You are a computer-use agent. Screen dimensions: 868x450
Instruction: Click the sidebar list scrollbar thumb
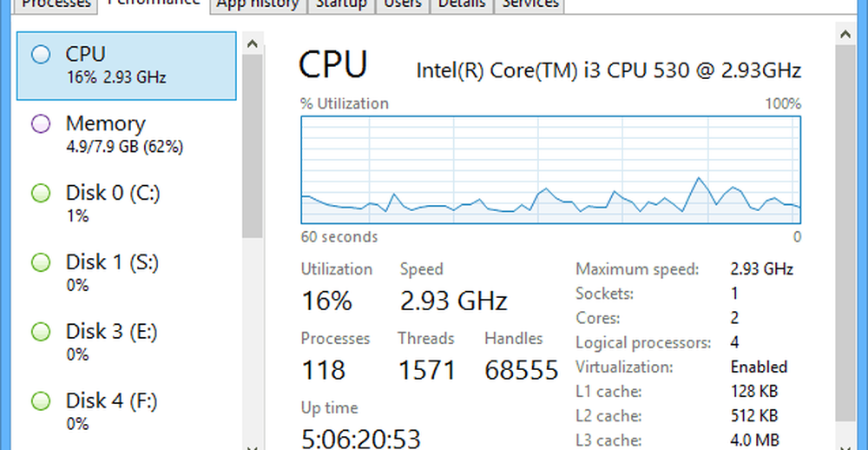(x=253, y=146)
